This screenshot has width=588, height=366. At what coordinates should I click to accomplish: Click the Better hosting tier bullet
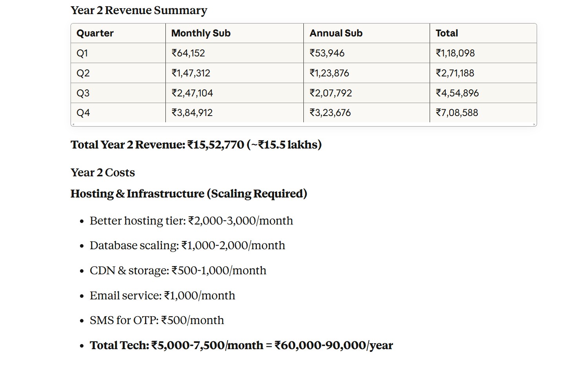point(191,221)
